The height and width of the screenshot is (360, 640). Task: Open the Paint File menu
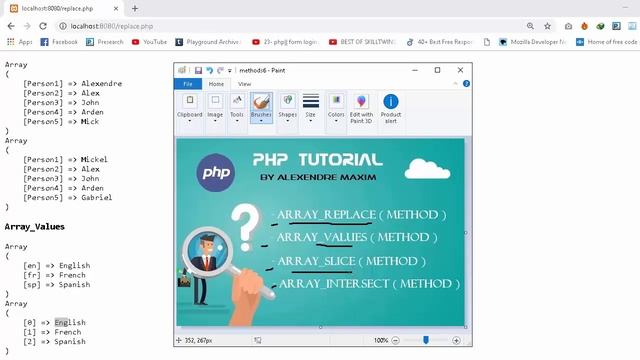[188, 84]
